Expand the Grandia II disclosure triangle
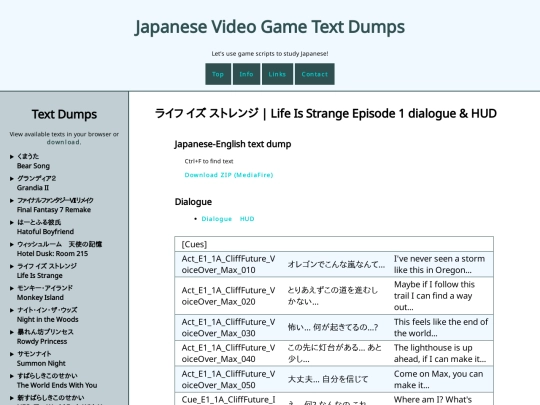 click(x=12, y=179)
